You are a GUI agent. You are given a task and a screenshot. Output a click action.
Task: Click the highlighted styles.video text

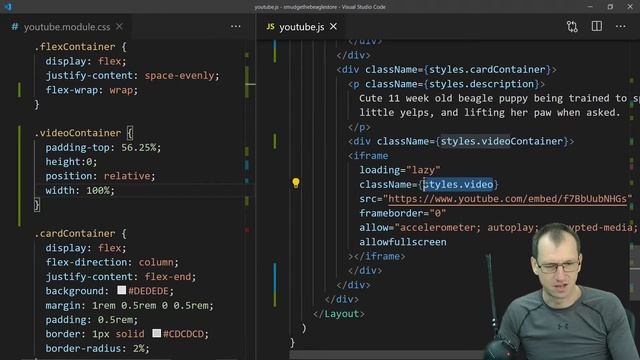[458, 184]
